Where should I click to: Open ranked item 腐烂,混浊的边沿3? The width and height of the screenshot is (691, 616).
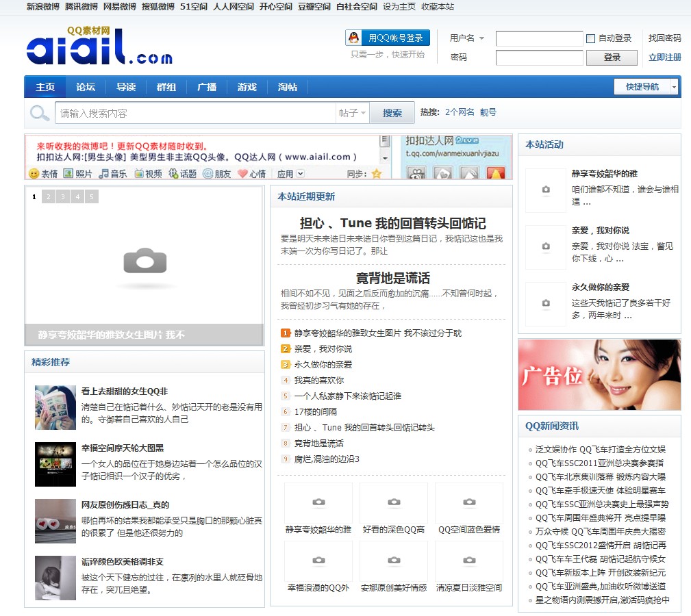click(327, 459)
